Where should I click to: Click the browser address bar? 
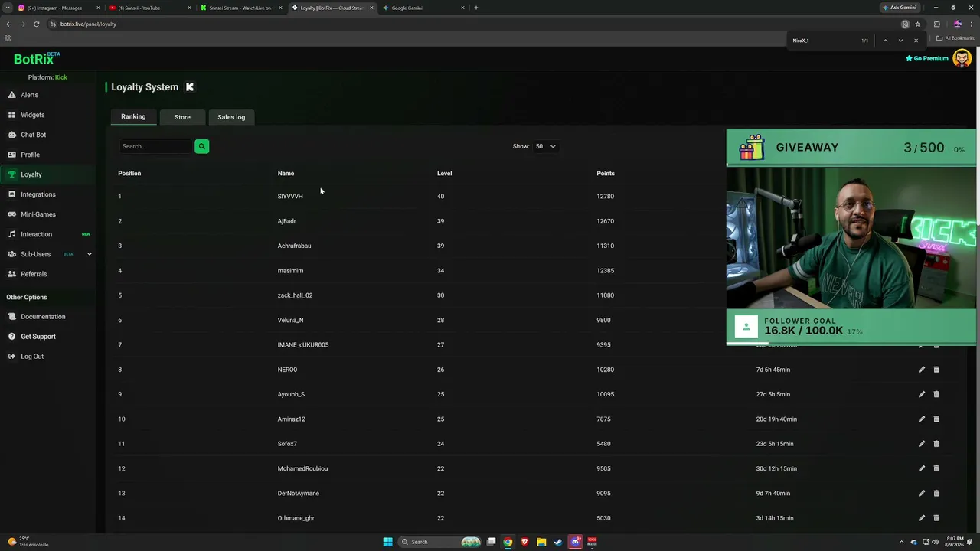tap(459, 24)
